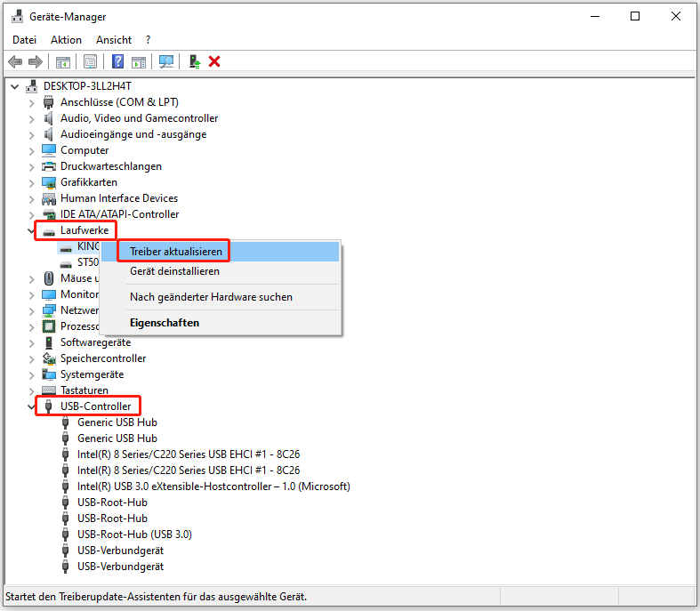This screenshot has height=611, width=700.
Task: Click the Back arrow toolbar icon
Action: (15, 61)
